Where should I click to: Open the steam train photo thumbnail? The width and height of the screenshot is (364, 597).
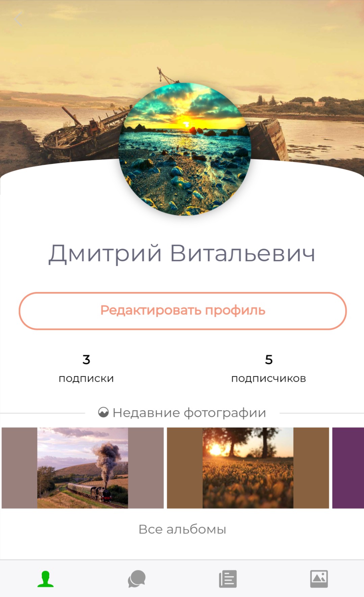point(83,468)
